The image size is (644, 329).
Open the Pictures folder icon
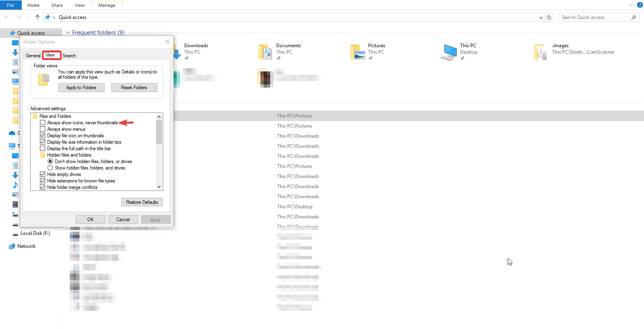[x=357, y=52]
